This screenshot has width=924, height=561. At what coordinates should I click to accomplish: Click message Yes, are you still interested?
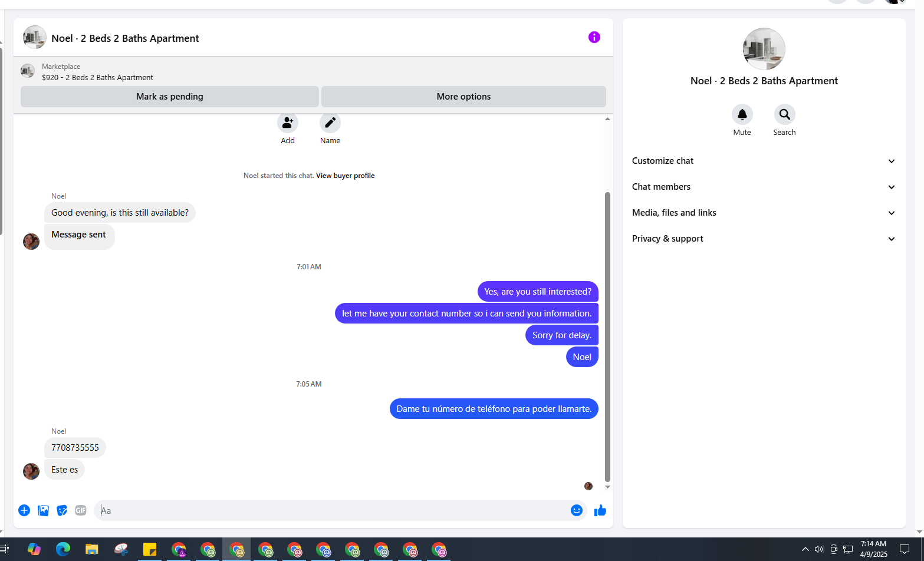pos(538,292)
